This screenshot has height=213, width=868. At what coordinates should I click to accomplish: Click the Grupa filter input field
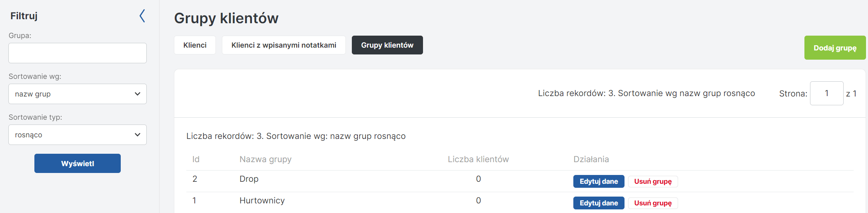pos(78,53)
